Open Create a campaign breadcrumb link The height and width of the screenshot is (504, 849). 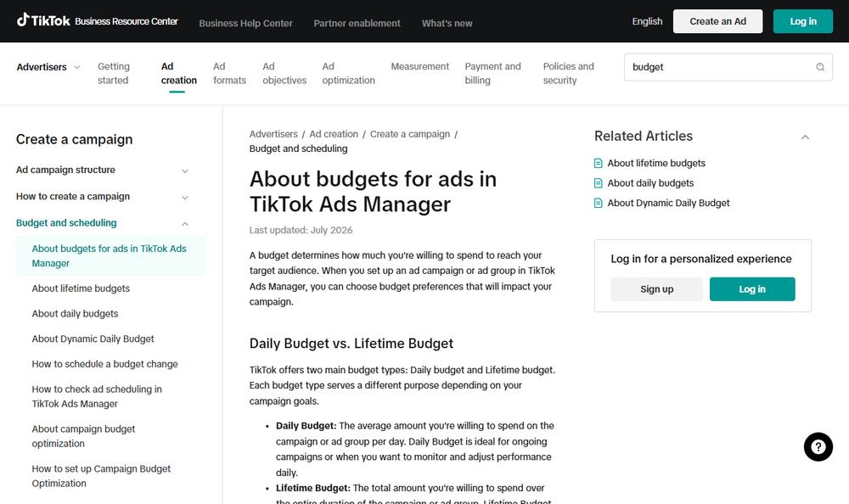click(410, 134)
